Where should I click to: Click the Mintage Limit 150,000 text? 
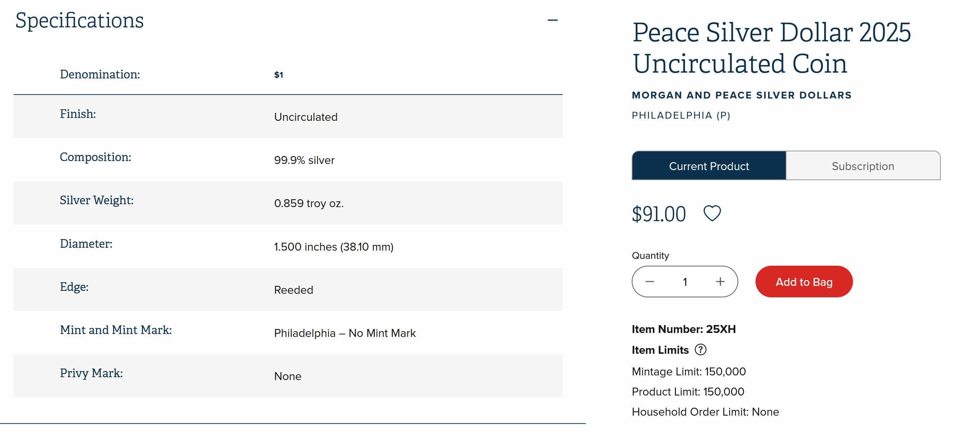coord(689,371)
